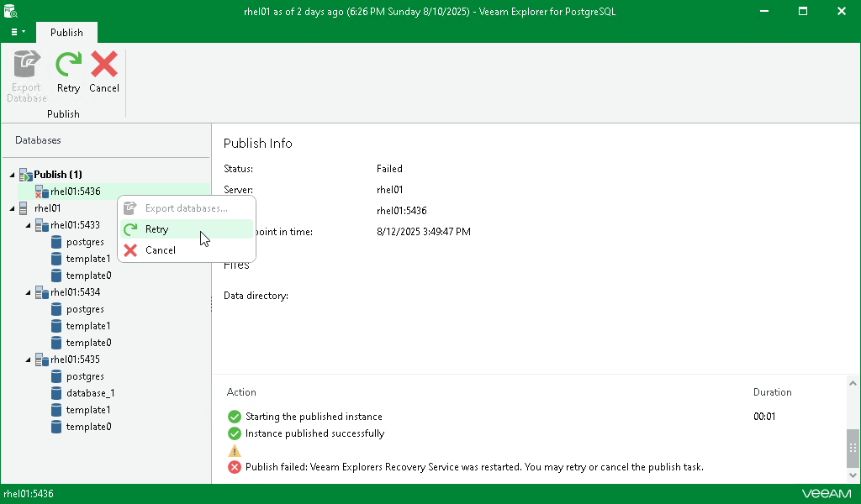Click postgres database icon under rhel01:5433

point(56,242)
